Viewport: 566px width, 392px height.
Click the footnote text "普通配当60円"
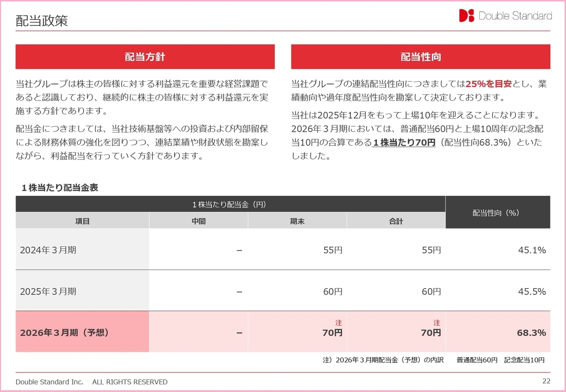(x=477, y=360)
